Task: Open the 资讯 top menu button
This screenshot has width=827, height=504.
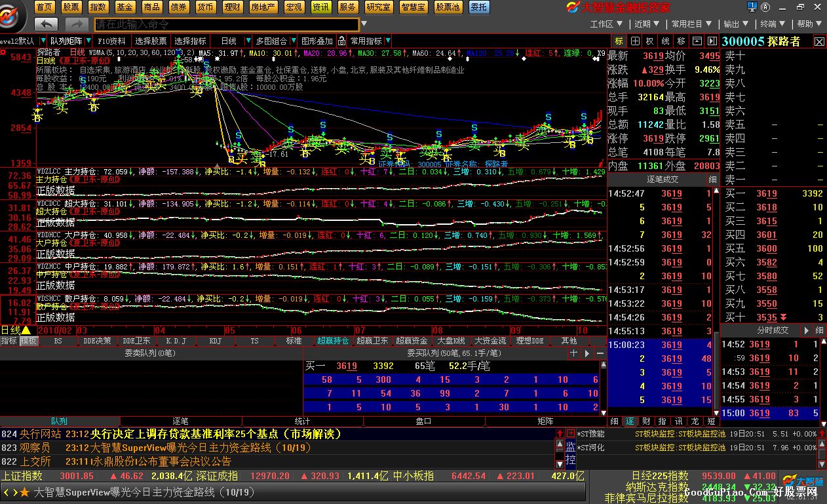Action: click(320, 7)
